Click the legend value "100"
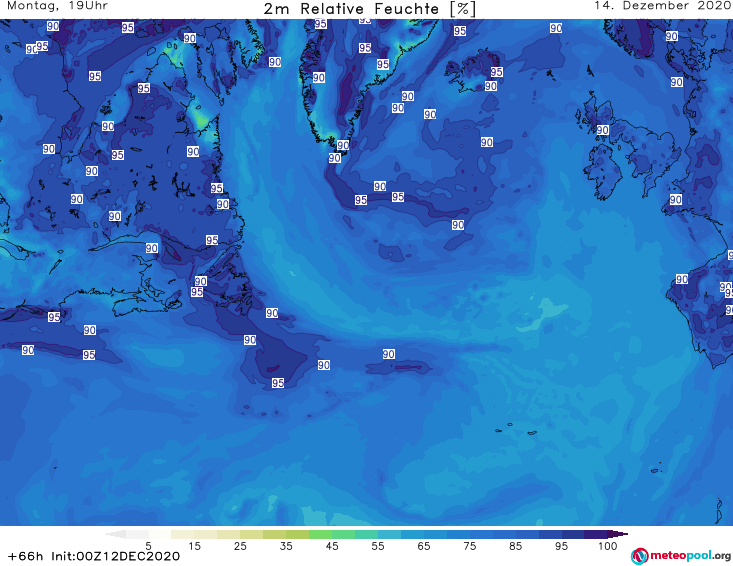The height and width of the screenshot is (566, 733). 607,546
